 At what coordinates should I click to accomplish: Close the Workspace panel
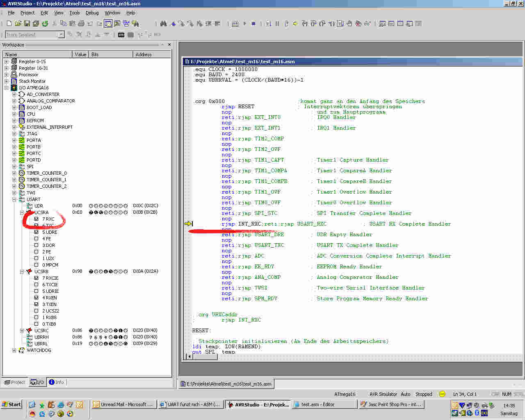pos(169,45)
